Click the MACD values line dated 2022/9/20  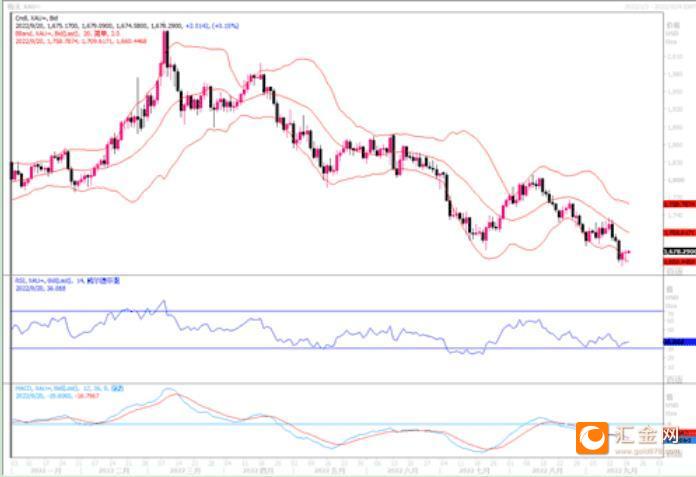point(57,395)
